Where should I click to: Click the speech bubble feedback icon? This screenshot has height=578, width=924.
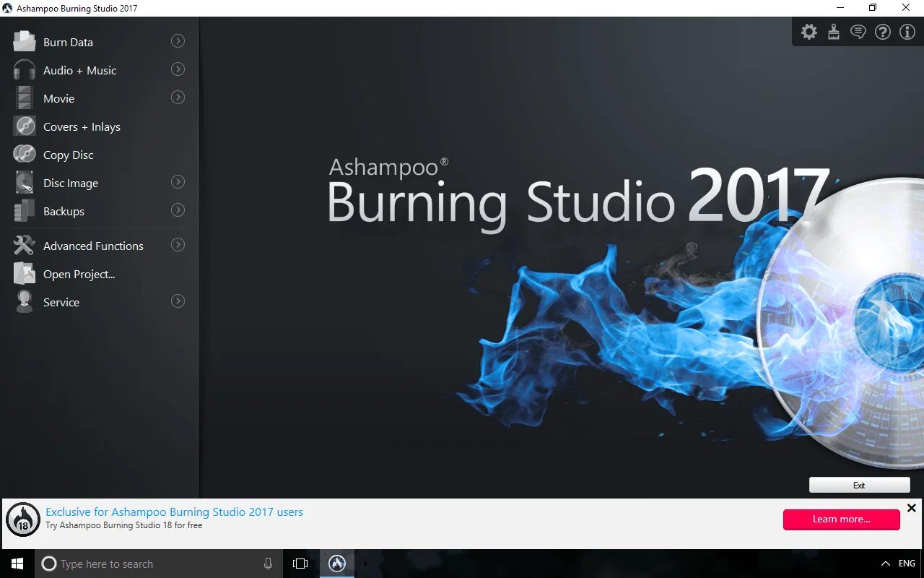click(858, 32)
